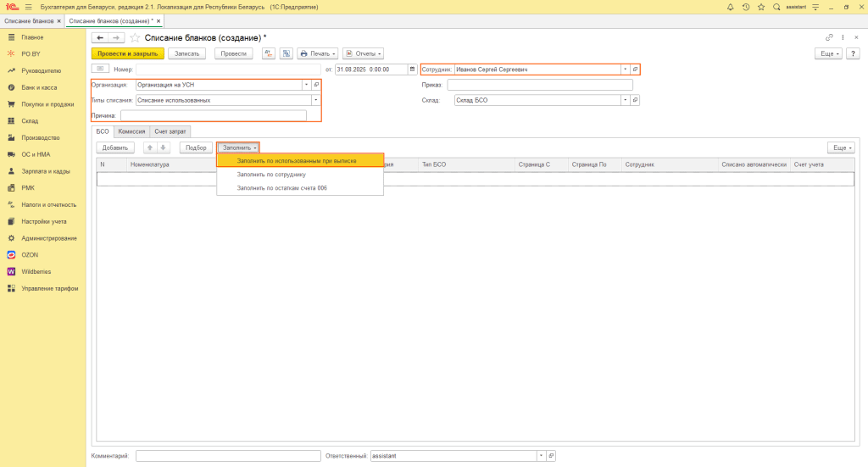The height and width of the screenshot is (467, 868).
Task: Show Dt/Kt postings icon
Action: (x=269, y=53)
